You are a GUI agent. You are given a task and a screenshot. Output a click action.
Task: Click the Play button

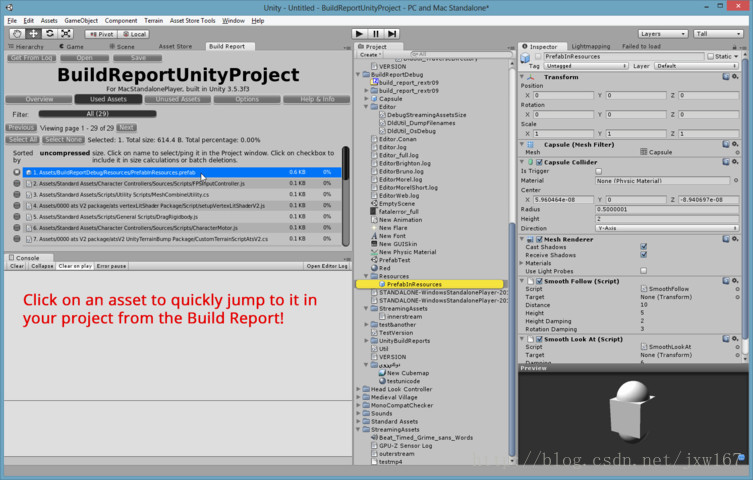point(359,34)
